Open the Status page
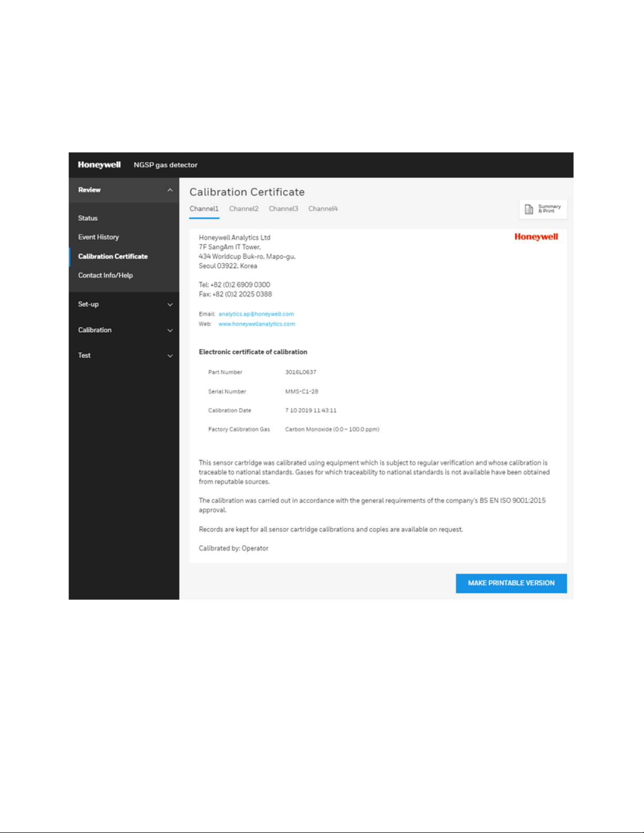The image size is (644, 833). [x=88, y=218]
